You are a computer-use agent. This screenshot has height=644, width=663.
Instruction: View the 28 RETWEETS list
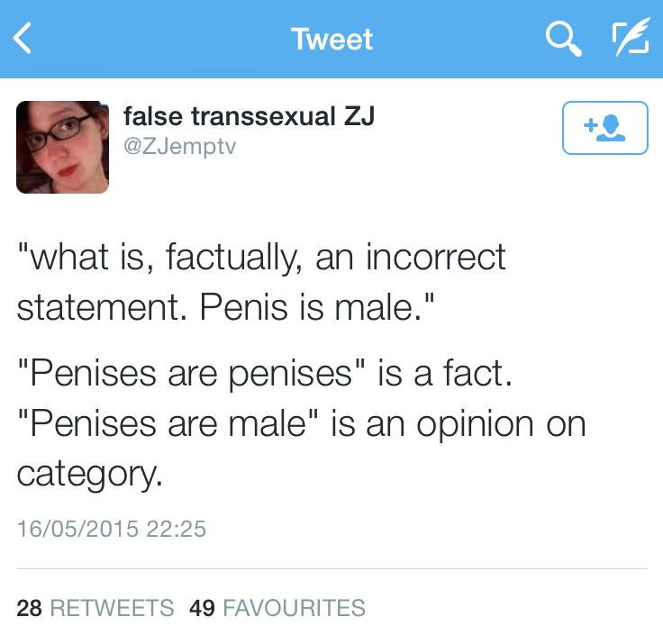[x=95, y=608]
